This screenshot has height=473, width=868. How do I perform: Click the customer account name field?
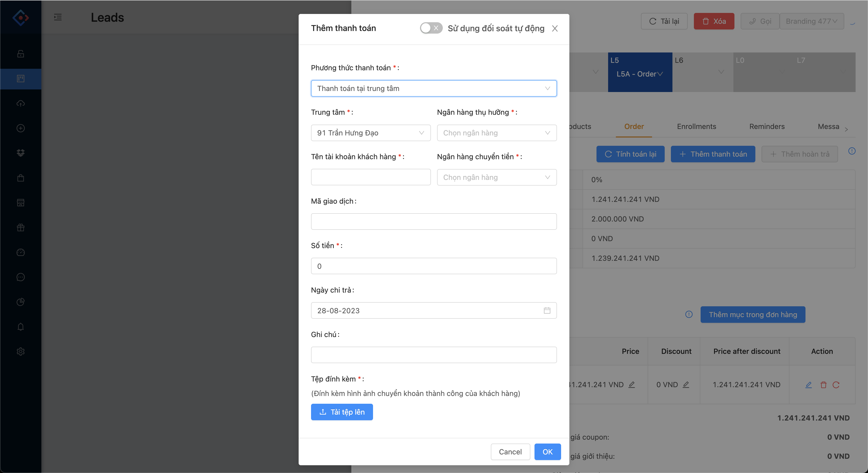[370, 177]
